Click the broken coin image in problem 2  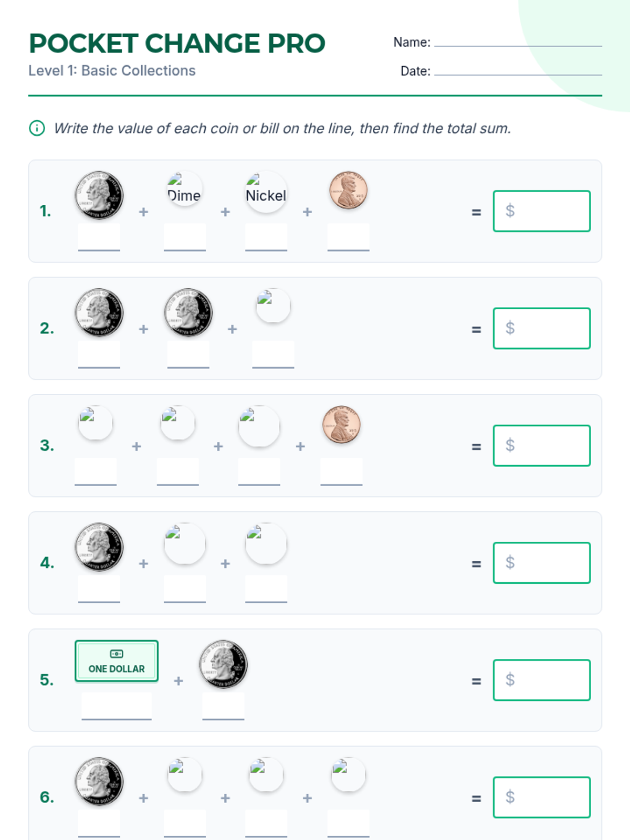coord(273,306)
